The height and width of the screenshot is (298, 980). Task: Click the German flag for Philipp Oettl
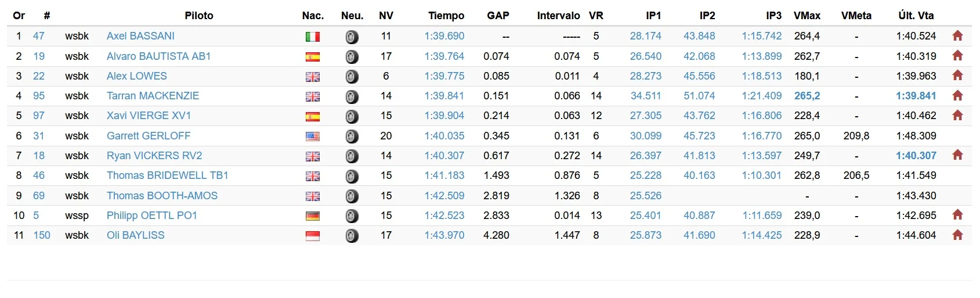pos(313,217)
